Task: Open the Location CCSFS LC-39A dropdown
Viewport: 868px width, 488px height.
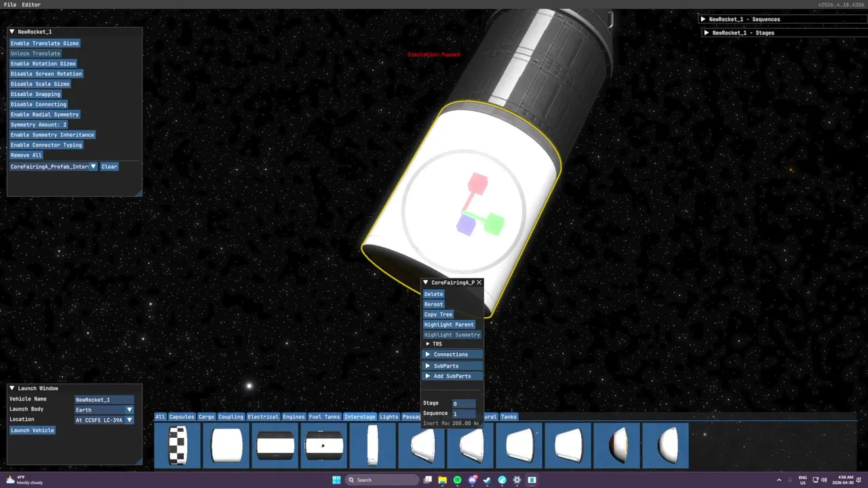Action: 104,420
